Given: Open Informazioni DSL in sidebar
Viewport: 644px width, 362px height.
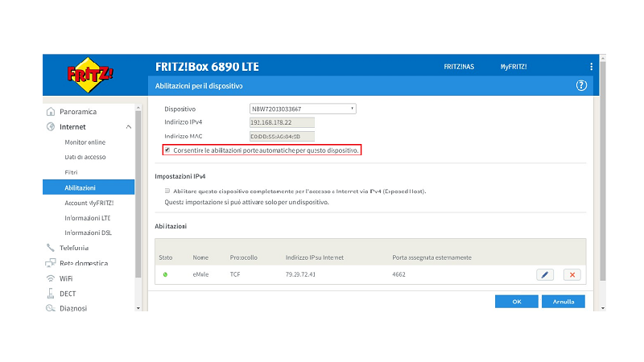Looking at the screenshot, I should (88, 232).
